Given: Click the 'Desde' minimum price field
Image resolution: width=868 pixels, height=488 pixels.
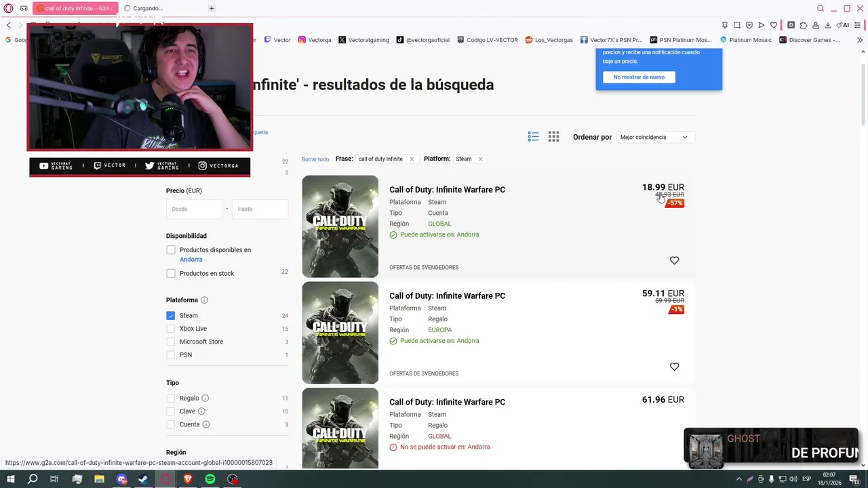Looking at the screenshot, I should (x=194, y=209).
